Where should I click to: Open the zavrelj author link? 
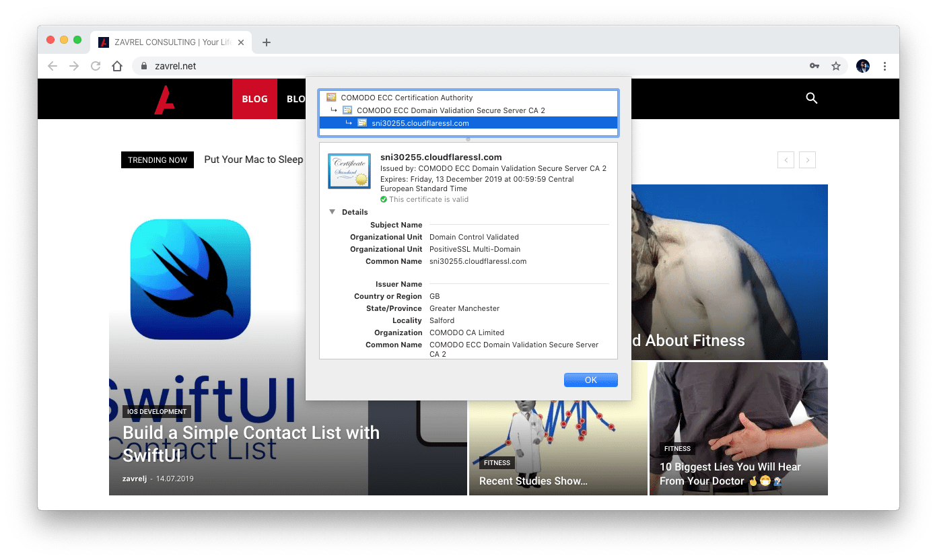tap(135, 479)
